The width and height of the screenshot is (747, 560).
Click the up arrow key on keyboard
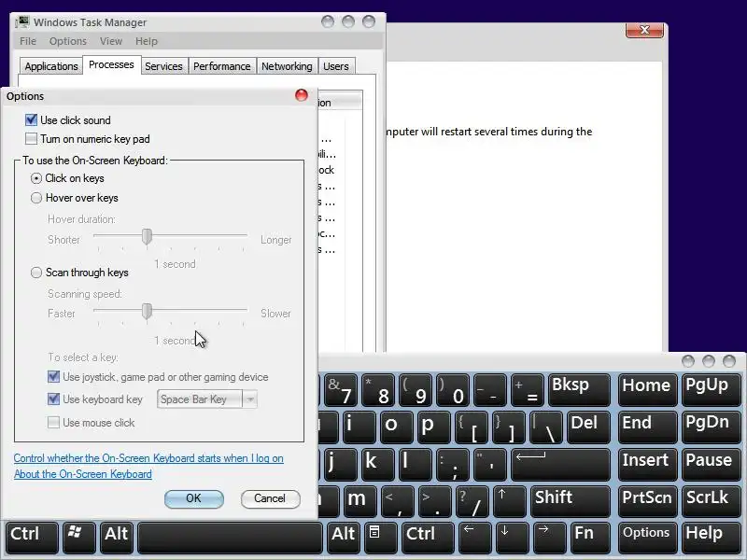coord(509,500)
